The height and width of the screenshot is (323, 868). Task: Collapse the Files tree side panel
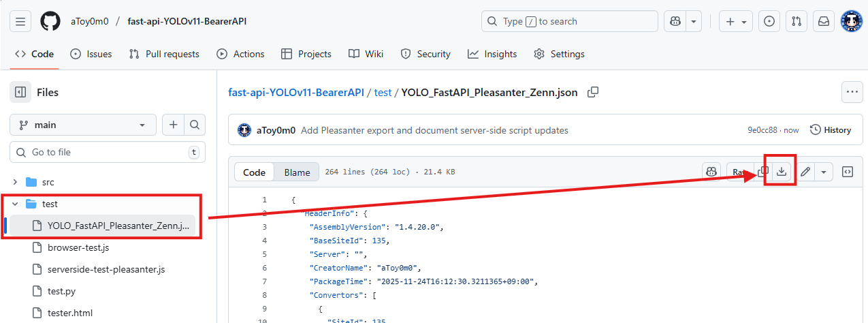pos(20,92)
